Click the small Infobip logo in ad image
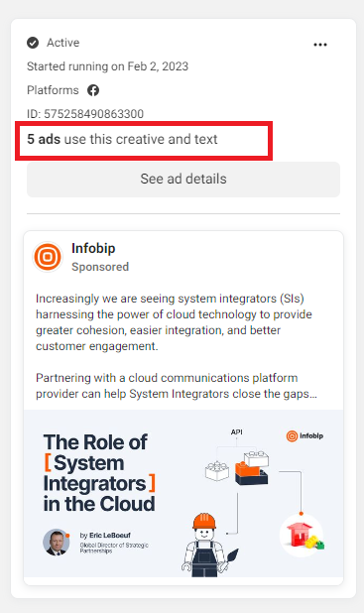 coord(304,435)
